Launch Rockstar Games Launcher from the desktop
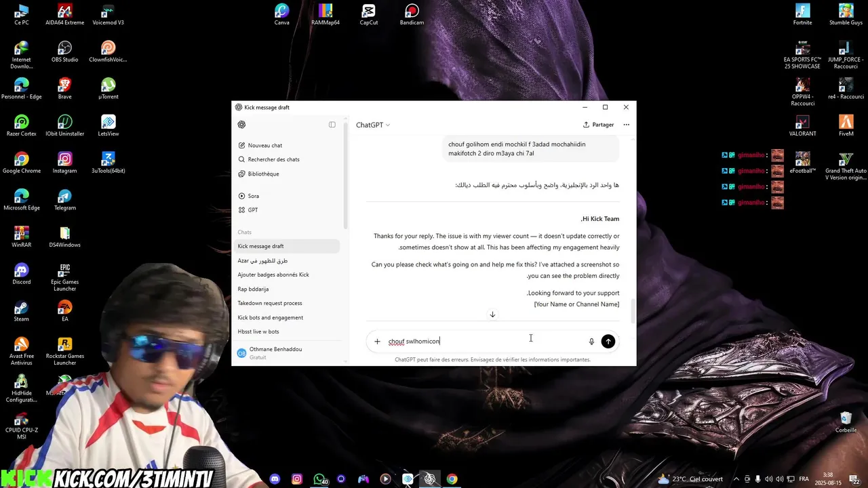868x488 pixels. pyautogui.click(x=65, y=352)
